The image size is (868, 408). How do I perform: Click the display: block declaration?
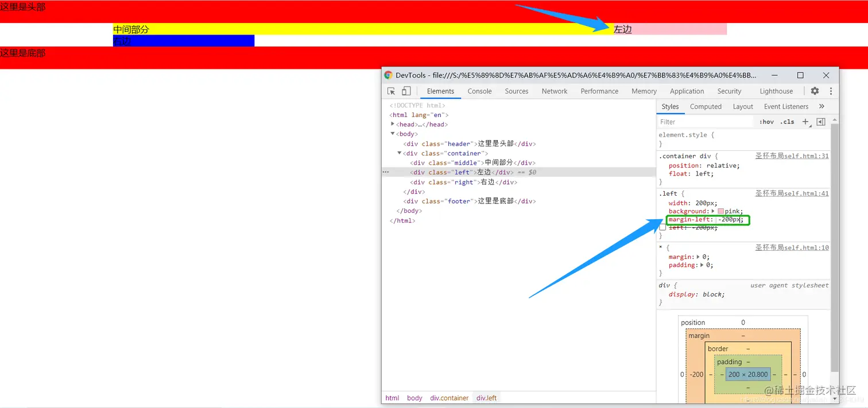697,294
